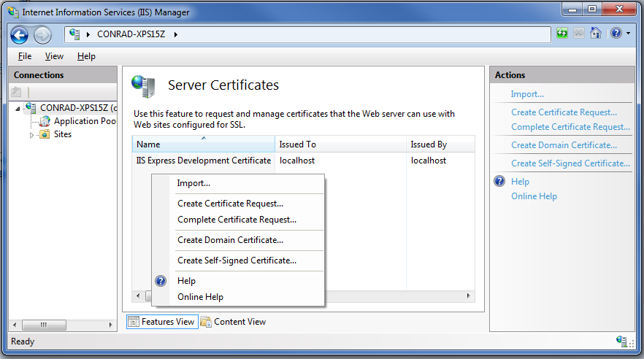
Task: Click the server icon in the address bar
Action: point(74,34)
